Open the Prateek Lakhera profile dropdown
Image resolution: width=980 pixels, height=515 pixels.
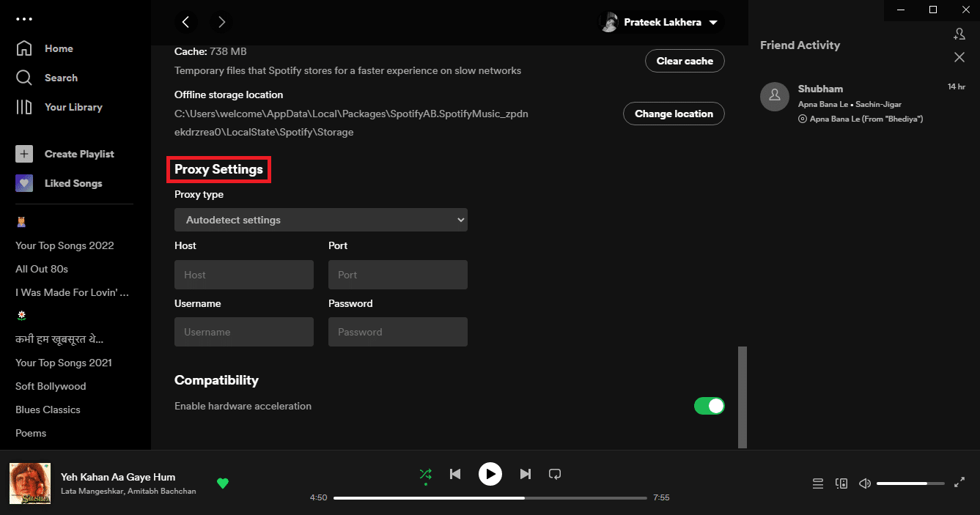[661, 22]
